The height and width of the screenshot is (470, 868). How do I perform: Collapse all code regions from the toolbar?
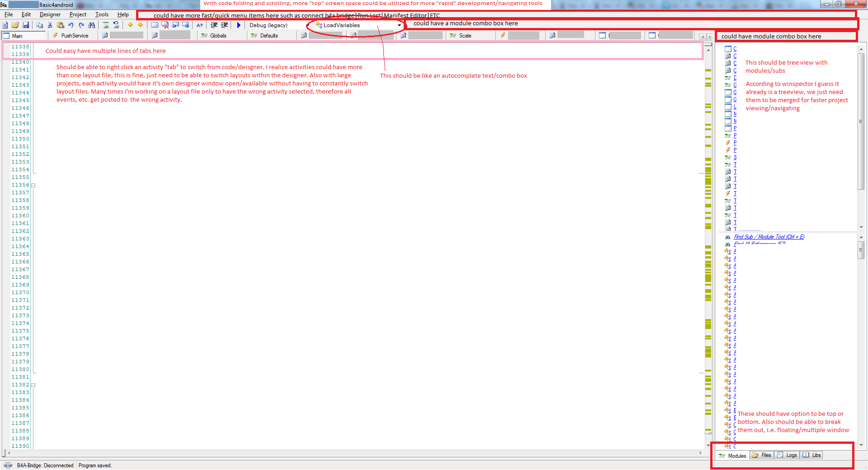[214, 25]
